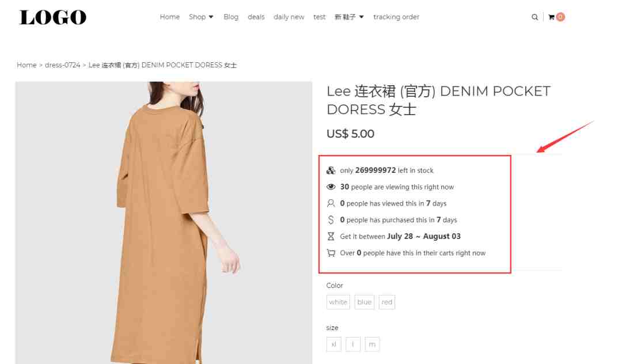Expand the 新鞋子 dropdown menu

click(x=349, y=17)
